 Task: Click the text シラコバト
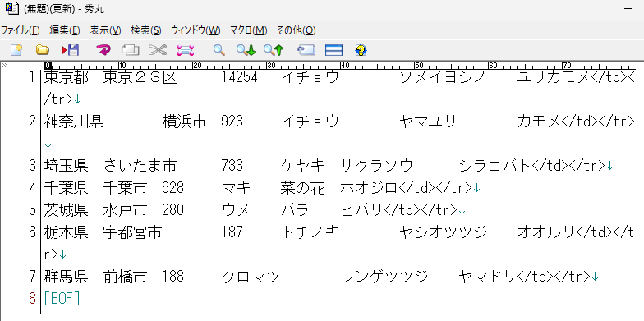coord(495,166)
